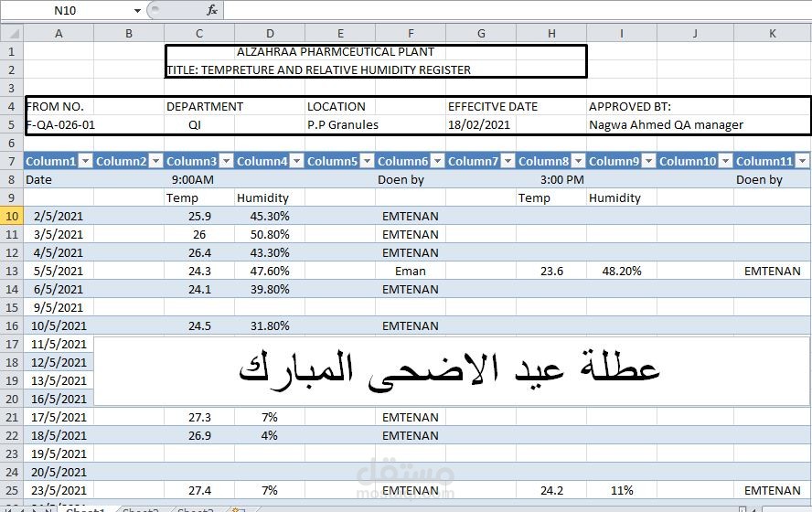Open the Name Box dropdown arrow
The height and width of the screenshot is (512, 812).
(x=137, y=10)
